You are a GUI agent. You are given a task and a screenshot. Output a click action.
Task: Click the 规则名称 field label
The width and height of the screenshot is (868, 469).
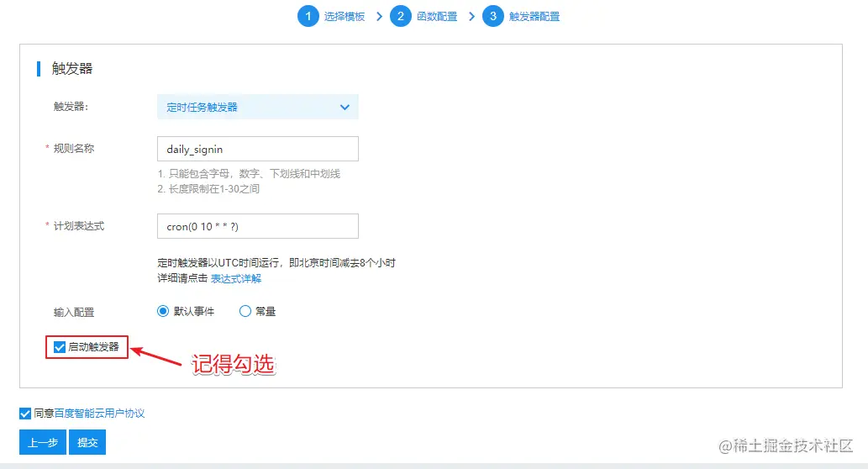74,149
